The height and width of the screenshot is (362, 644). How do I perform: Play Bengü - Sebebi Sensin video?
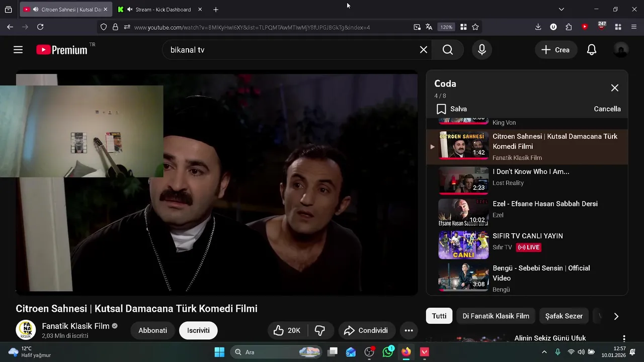527,278
